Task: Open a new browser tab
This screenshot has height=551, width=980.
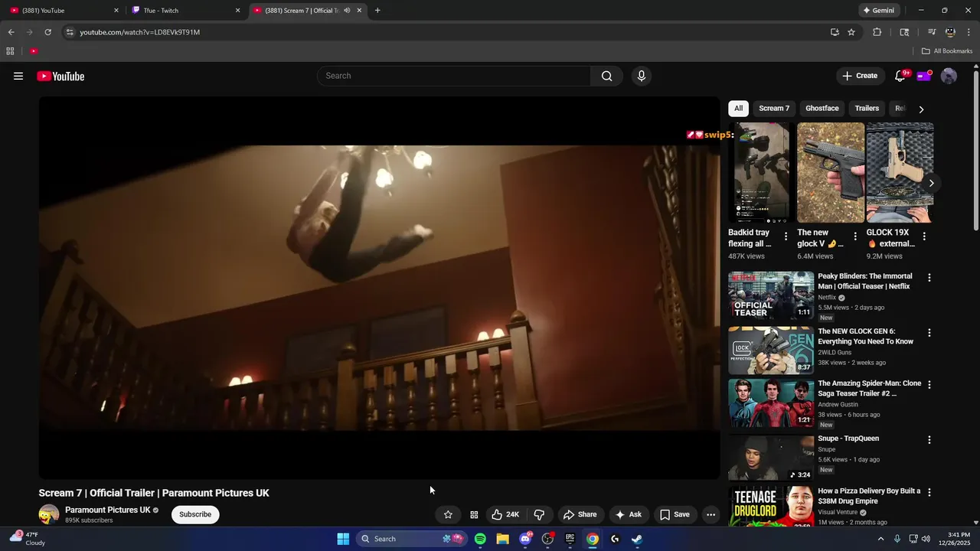Action: pos(377,11)
